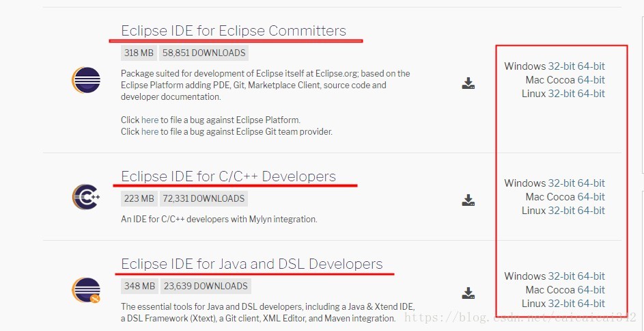The width and height of the screenshot is (644, 331).
Task: Click the 58,851 DOWNLOADS badge
Action: [x=204, y=53]
